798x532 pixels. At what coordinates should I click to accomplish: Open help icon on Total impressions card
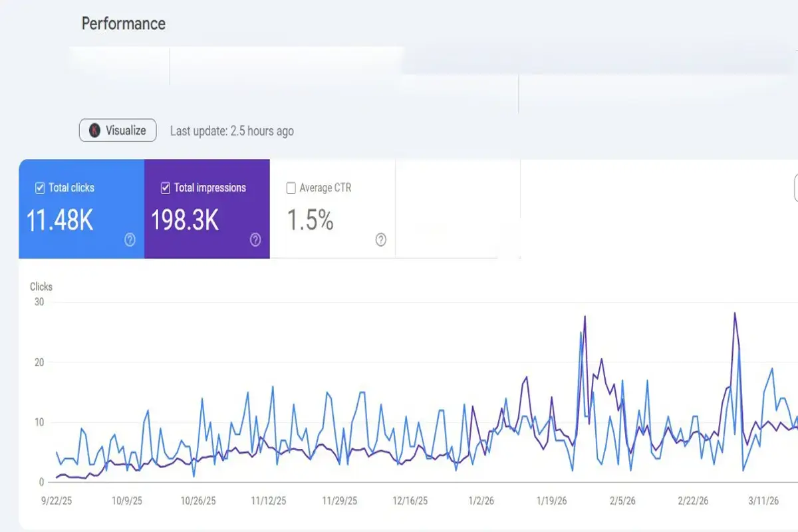point(255,240)
